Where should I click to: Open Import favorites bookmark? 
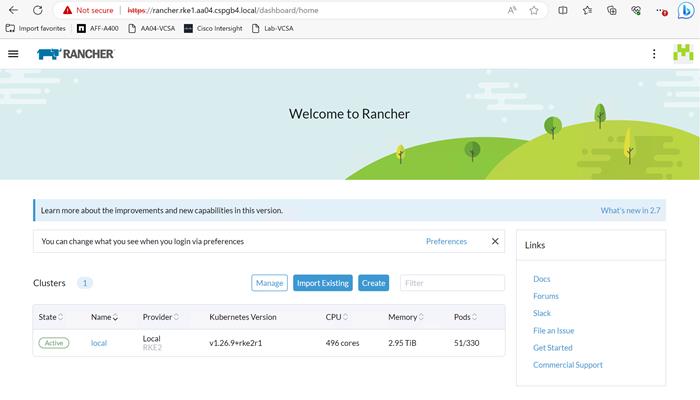(36, 28)
